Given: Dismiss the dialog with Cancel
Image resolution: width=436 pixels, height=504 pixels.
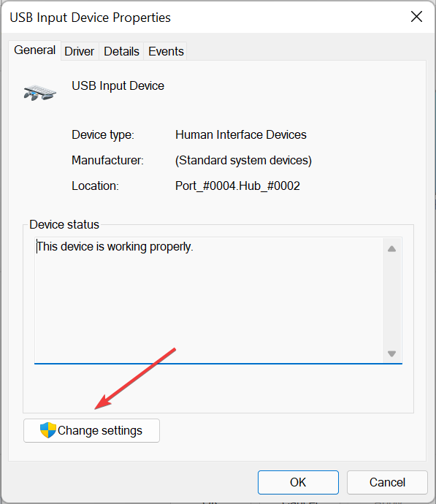Looking at the screenshot, I should (x=387, y=482).
